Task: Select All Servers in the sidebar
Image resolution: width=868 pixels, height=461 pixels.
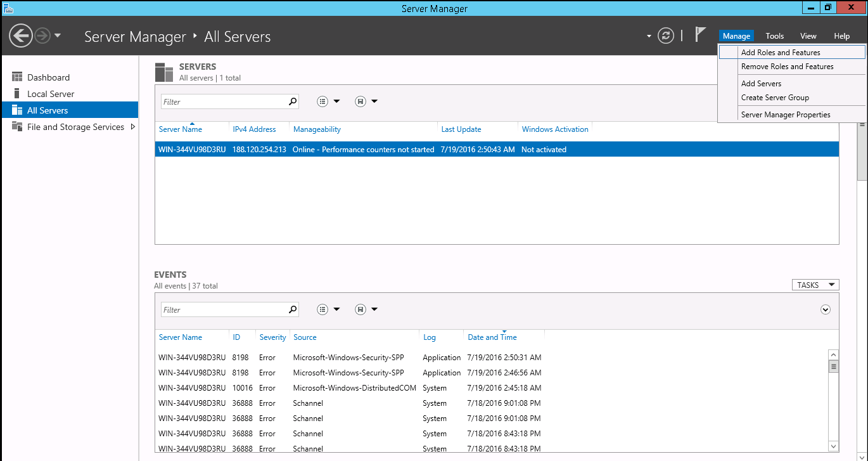Action: click(69, 110)
